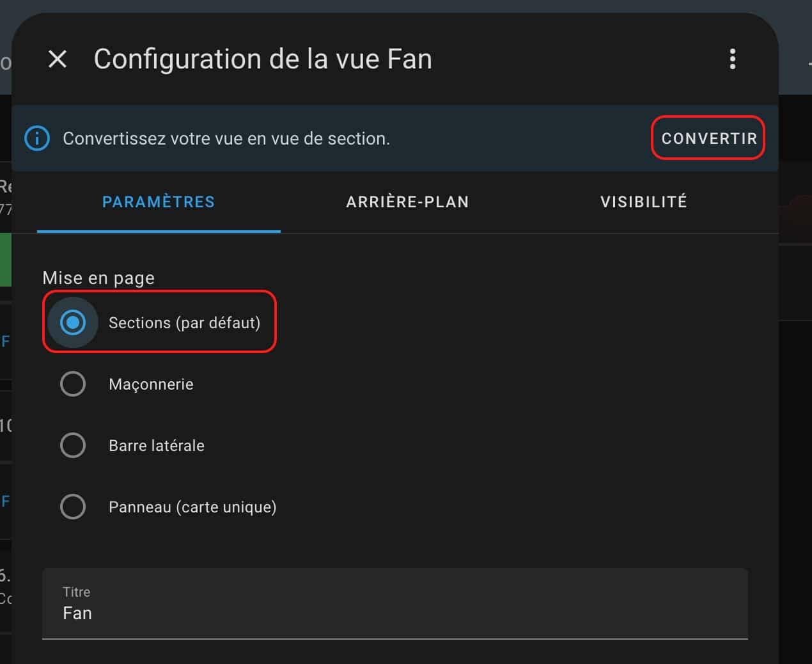Choose the Maçonnerie radio circle
This screenshot has width=812, height=664.
(73, 384)
